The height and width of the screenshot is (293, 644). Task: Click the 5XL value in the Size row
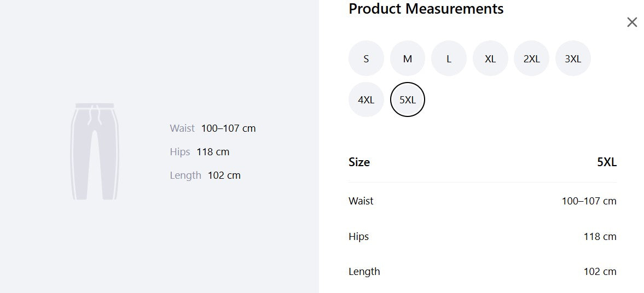[607, 162]
